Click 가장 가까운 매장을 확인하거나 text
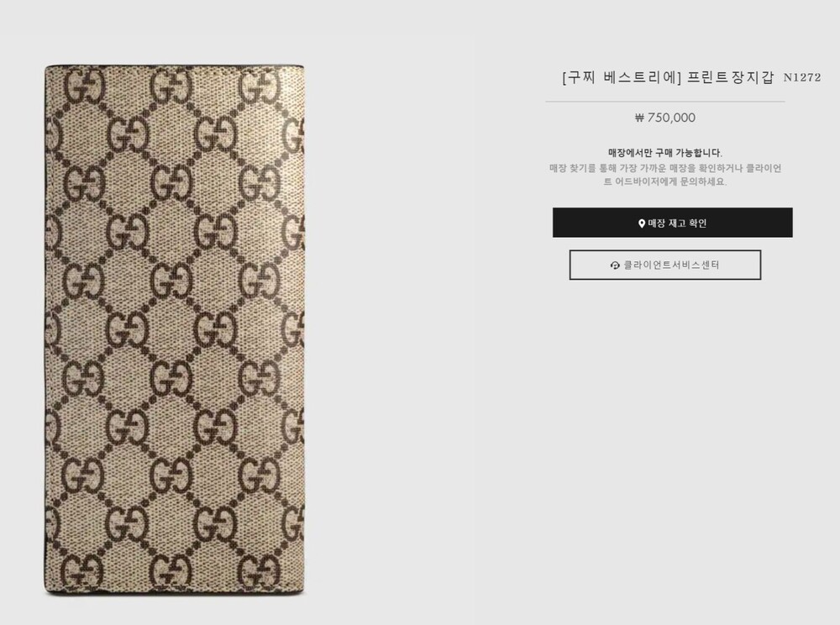 pyautogui.click(x=681, y=168)
